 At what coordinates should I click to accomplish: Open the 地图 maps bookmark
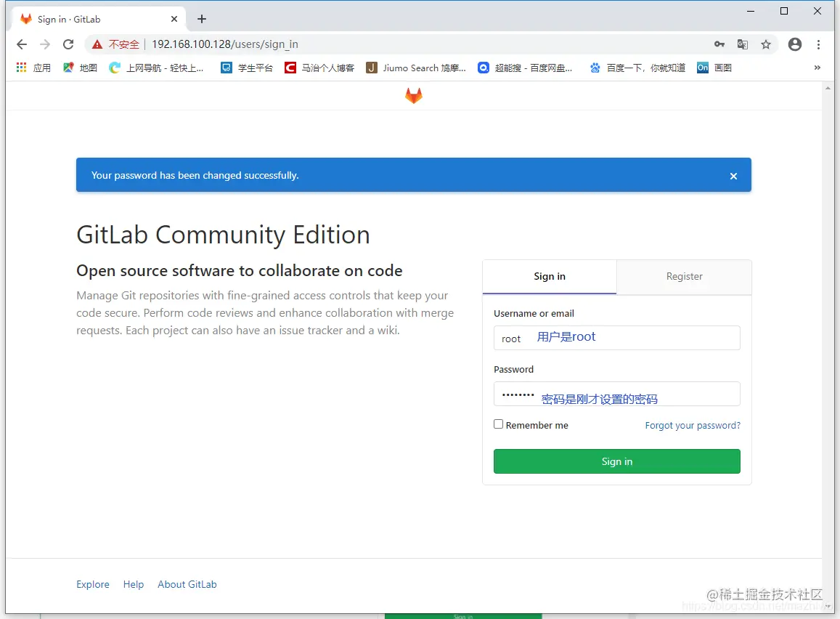pyautogui.click(x=80, y=68)
